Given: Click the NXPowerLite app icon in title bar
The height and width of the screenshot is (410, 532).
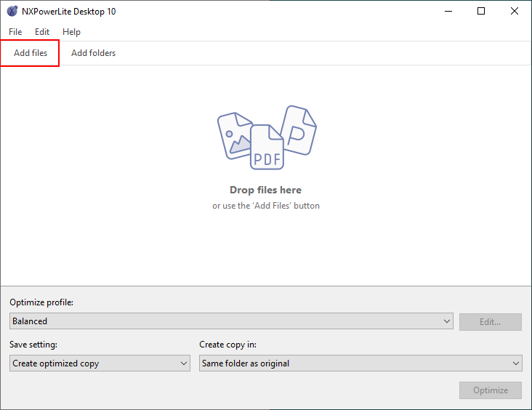Looking at the screenshot, I should pos(12,11).
